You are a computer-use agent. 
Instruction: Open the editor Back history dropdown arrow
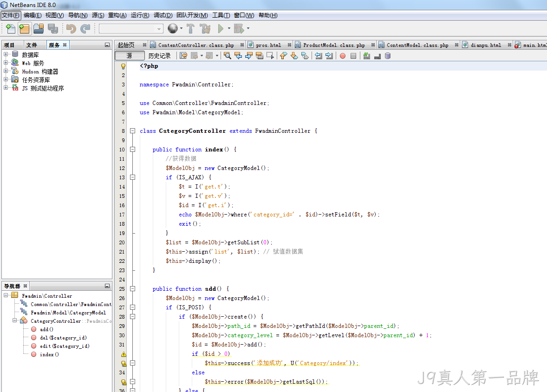[202, 55]
